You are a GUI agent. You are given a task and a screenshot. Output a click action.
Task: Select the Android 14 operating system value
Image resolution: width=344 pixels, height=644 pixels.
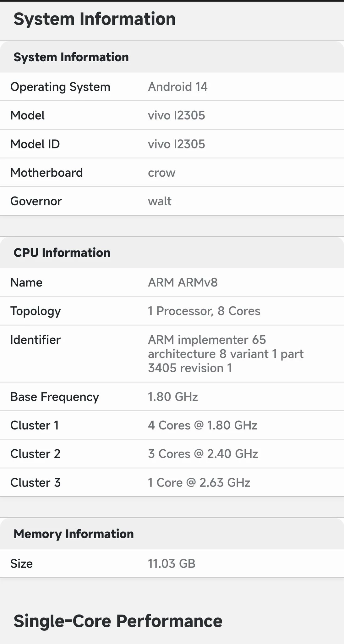pyautogui.click(x=177, y=87)
